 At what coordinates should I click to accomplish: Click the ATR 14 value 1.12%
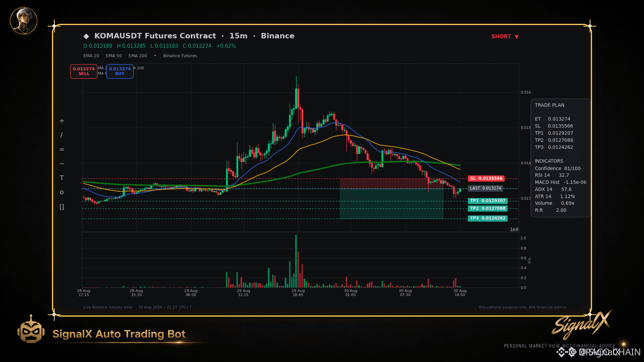pos(567,197)
